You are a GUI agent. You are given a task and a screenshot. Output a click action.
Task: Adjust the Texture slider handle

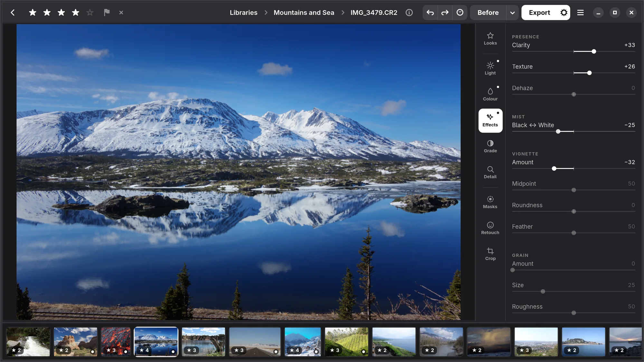(589, 73)
